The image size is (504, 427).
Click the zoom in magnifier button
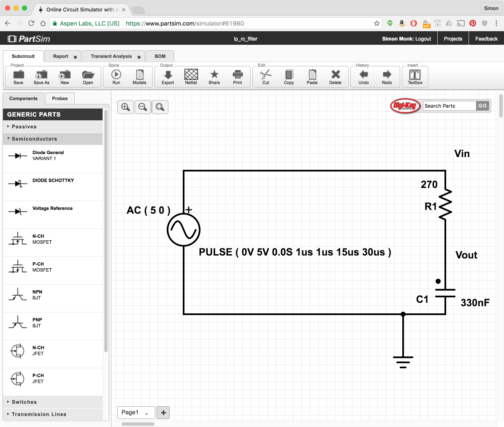(x=125, y=107)
